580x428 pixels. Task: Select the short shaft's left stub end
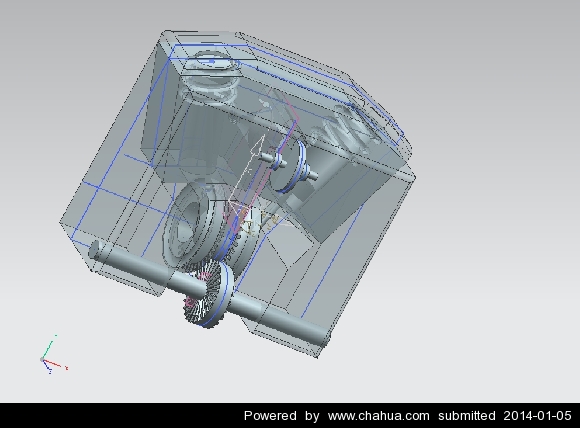(x=263, y=156)
